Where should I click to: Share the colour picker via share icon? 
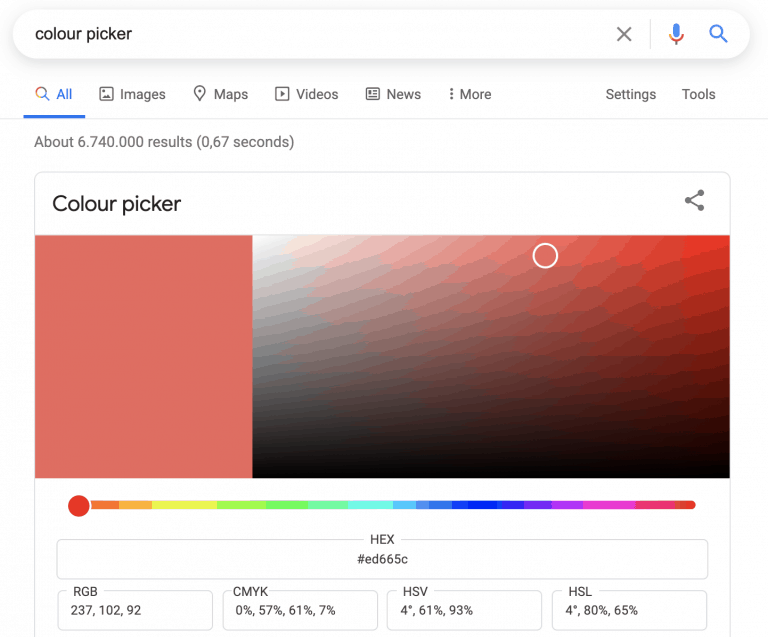695,200
